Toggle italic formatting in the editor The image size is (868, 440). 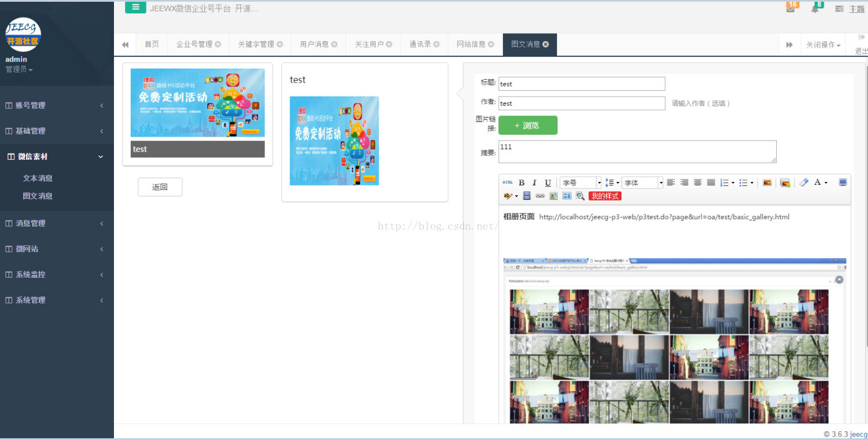tap(534, 182)
